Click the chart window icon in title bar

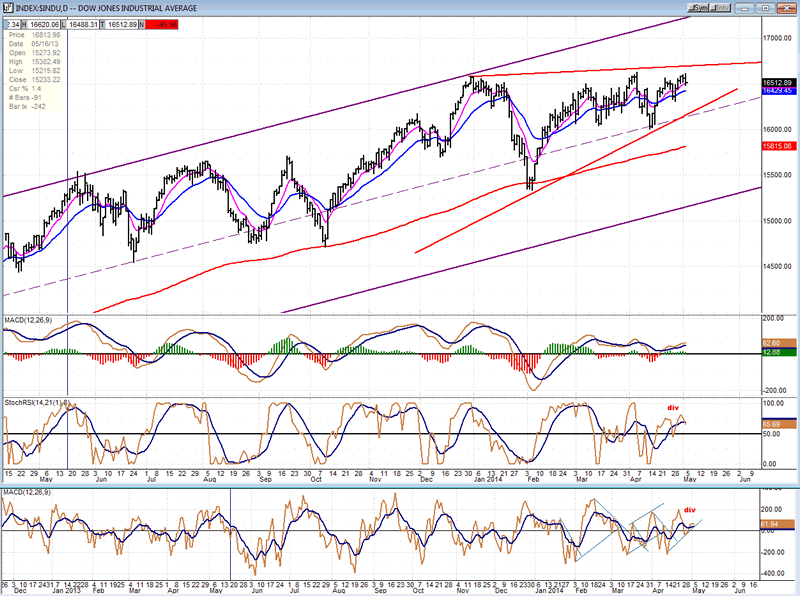point(6,6)
